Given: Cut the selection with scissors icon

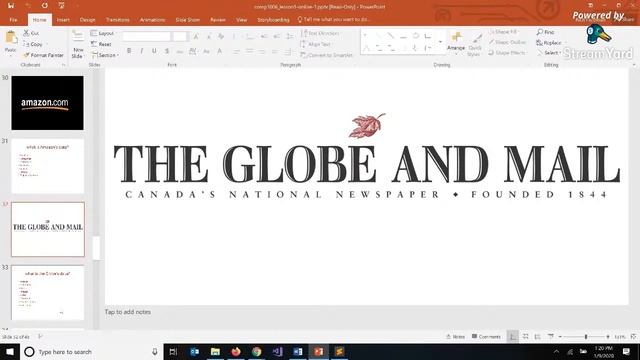Looking at the screenshot, I should pos(31,33).
